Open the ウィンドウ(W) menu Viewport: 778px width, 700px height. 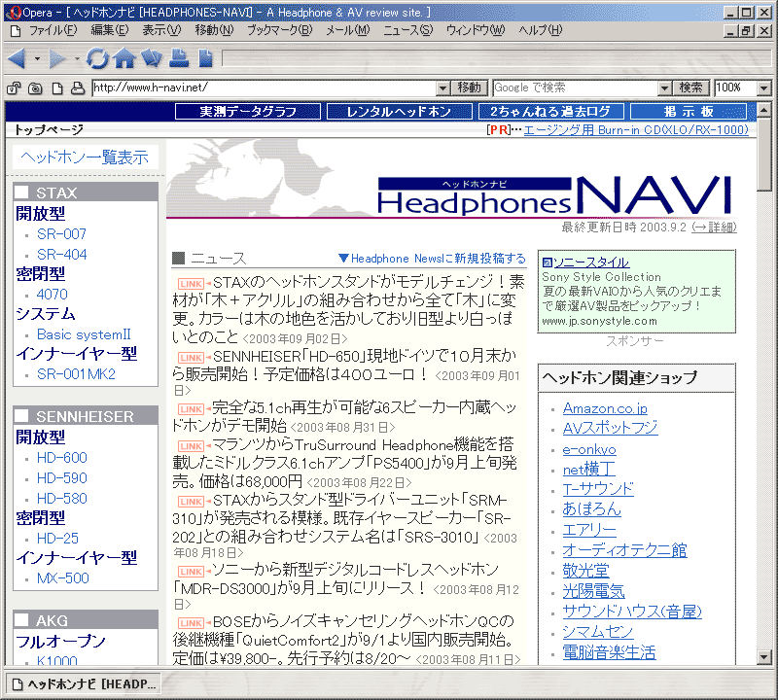click(x=476, y=31)
